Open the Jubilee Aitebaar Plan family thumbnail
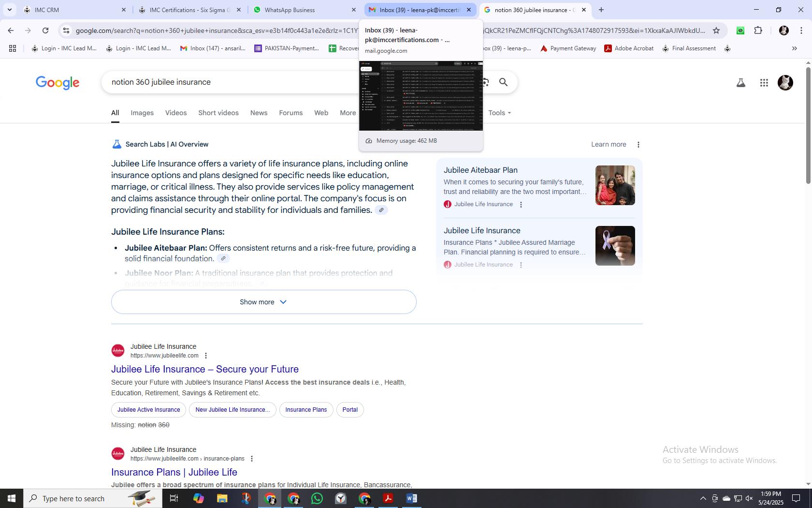Image resolution: width=812 pixels, height=508 pixels. tap(615, 185)
